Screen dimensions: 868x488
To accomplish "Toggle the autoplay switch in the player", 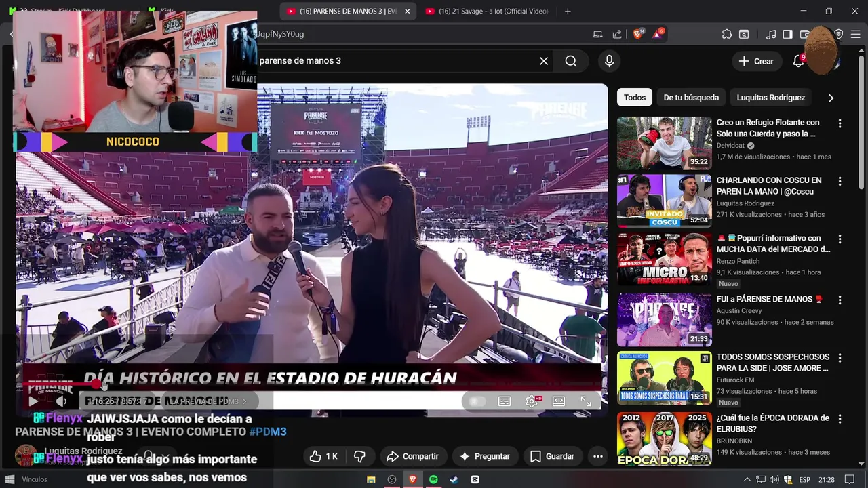I will click(x=477, y=401).
